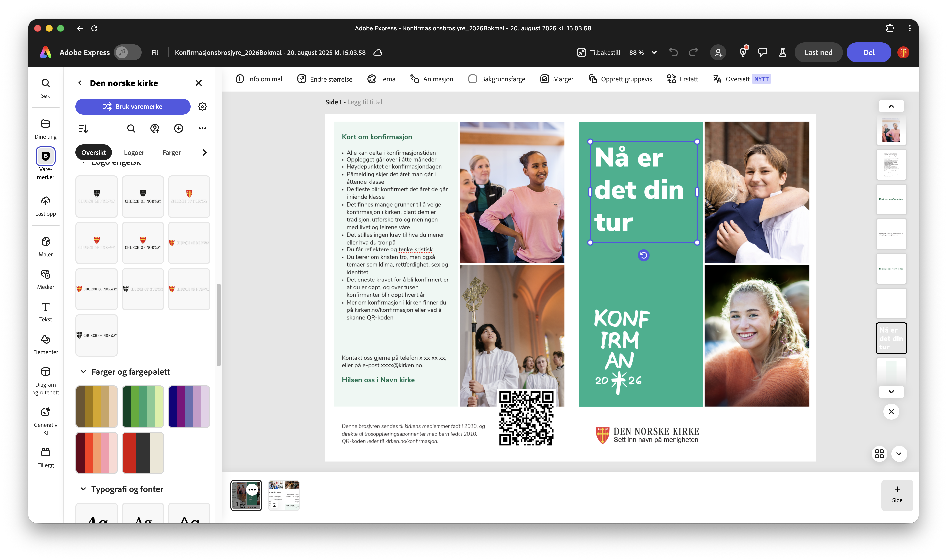Select the Tekst tool in the sidebar
Image resolution: width=947 pixels, height=560 pixels.
pyautogui.click(x=45, y=311)
